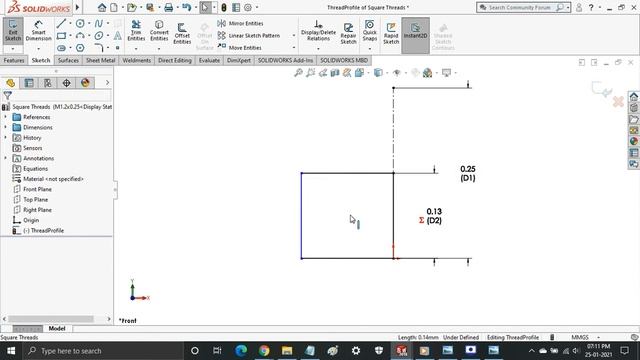Click the Windows Start button

click(x=11, y=351)
